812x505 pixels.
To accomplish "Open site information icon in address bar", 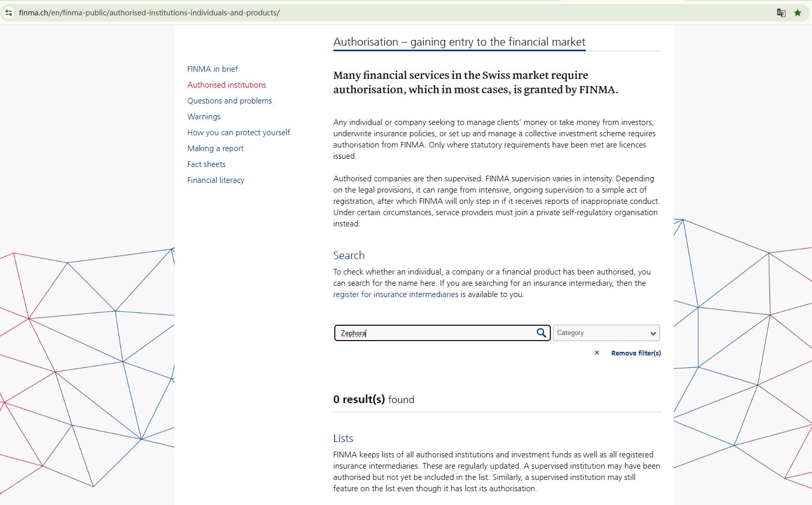I will (x=9, y=13).
